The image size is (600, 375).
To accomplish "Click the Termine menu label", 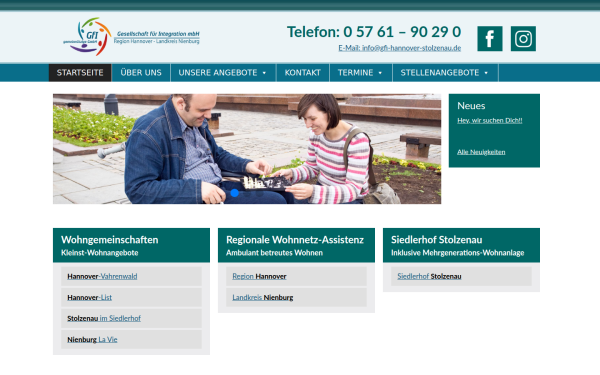I will [x=355, y=73].
